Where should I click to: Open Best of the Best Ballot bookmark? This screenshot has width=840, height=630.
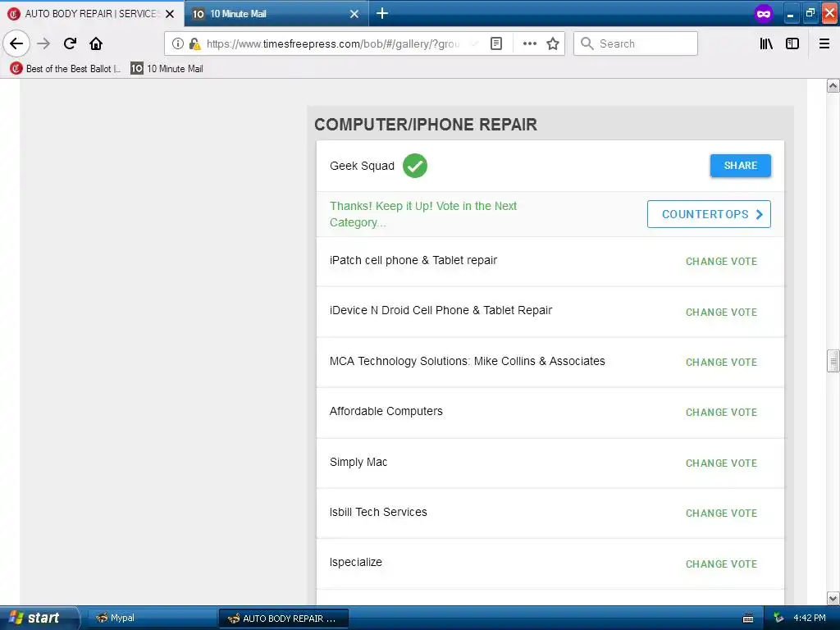coord(66,69)
